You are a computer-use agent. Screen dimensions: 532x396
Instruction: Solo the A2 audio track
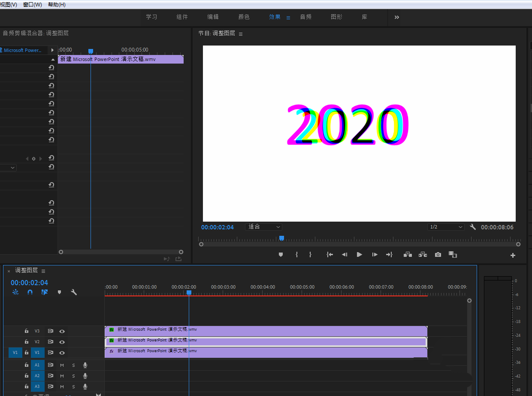click(x=73, y=376)
